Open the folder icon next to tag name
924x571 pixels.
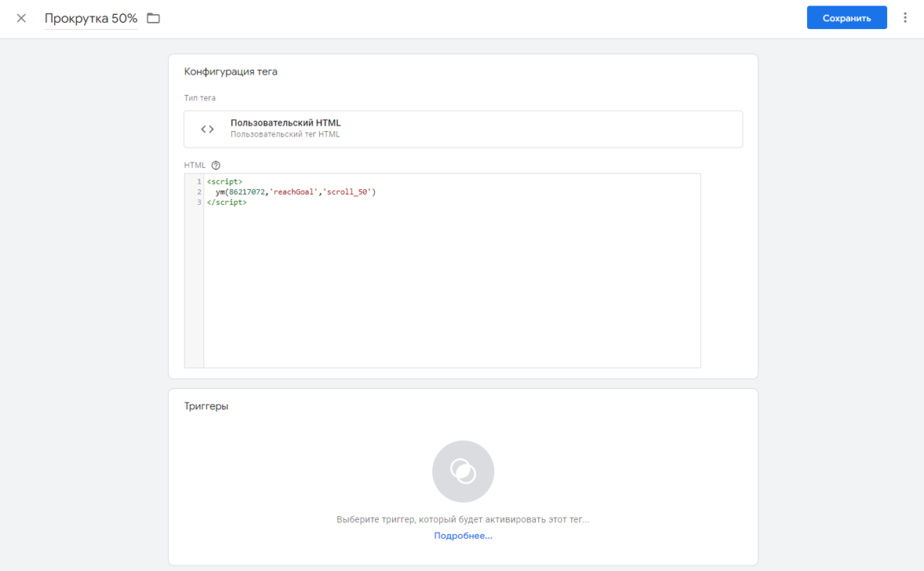tap(153, 18)
